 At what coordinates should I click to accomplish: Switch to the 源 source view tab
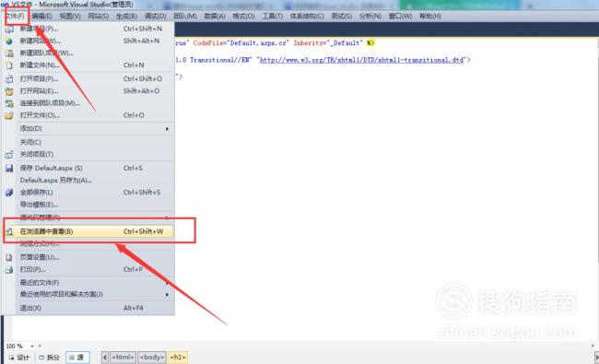tap(77, 358)
